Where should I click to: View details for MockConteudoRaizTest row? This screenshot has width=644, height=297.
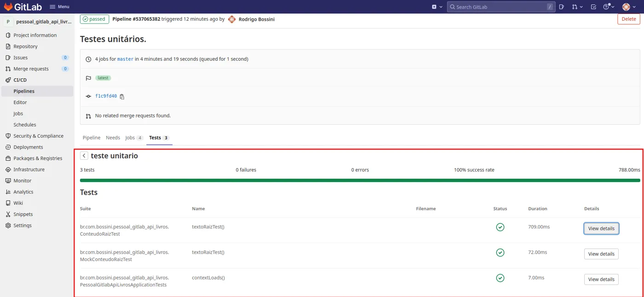click(x=601, y=254)
